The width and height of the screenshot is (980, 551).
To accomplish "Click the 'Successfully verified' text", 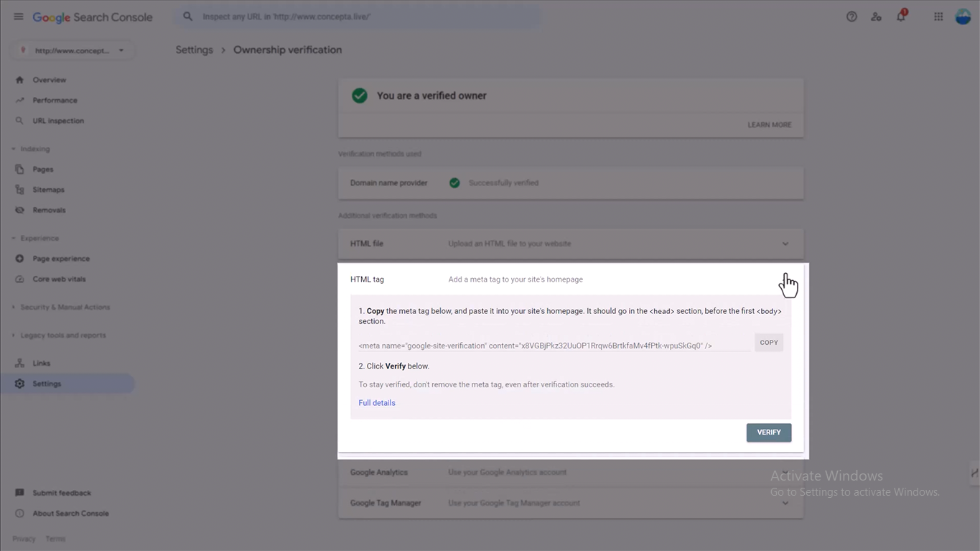I will point(503,182).
